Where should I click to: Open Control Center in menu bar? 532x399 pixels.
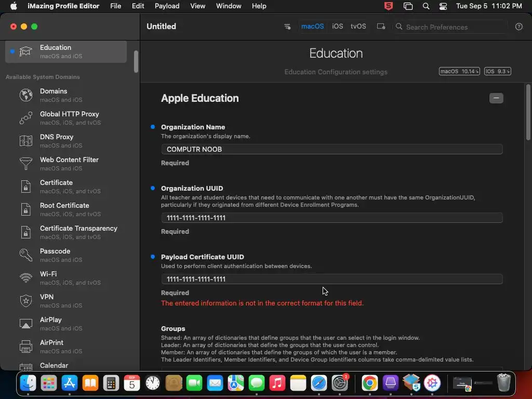(x=443, y=6)
